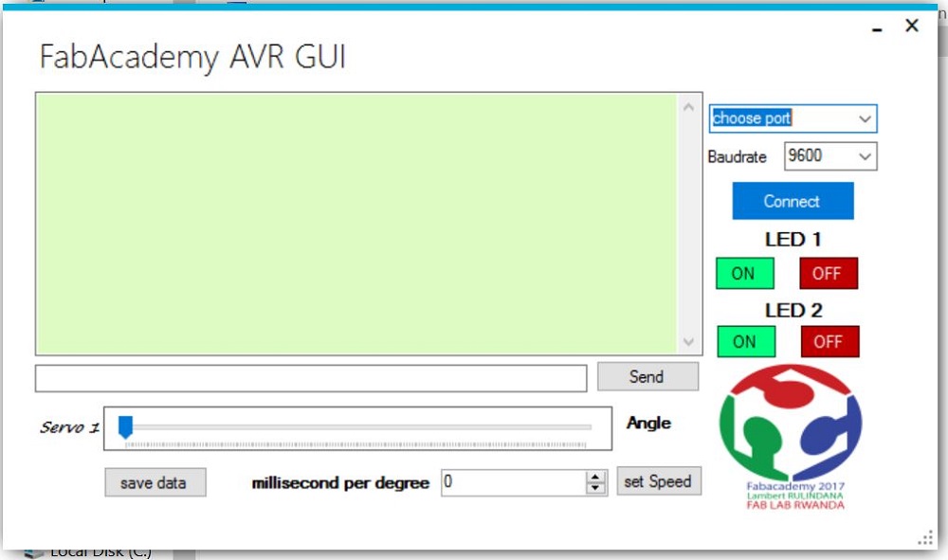This screenshot has height=560, width=948.
Task: Click the Servo 1 label
Action: coord(69,427)
